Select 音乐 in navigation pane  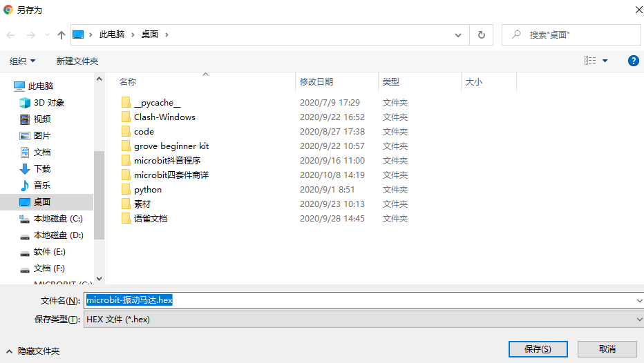tap(35, 185)
